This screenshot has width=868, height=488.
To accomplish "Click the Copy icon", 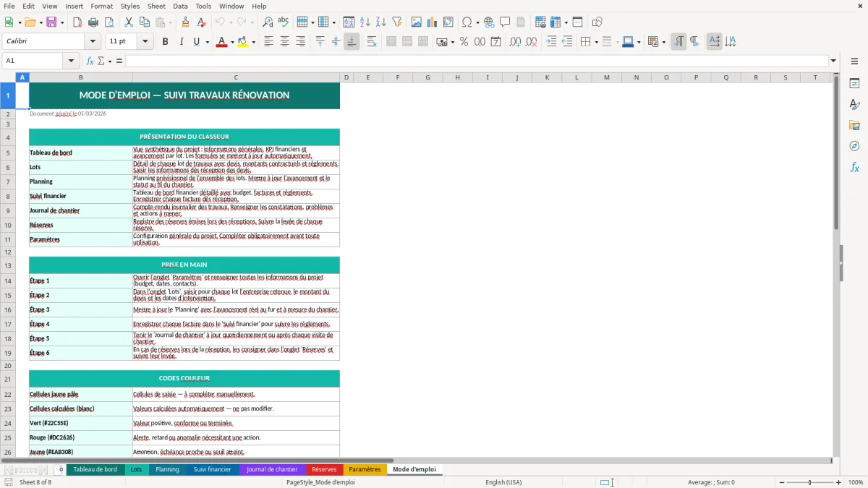I will pos(145,22).
